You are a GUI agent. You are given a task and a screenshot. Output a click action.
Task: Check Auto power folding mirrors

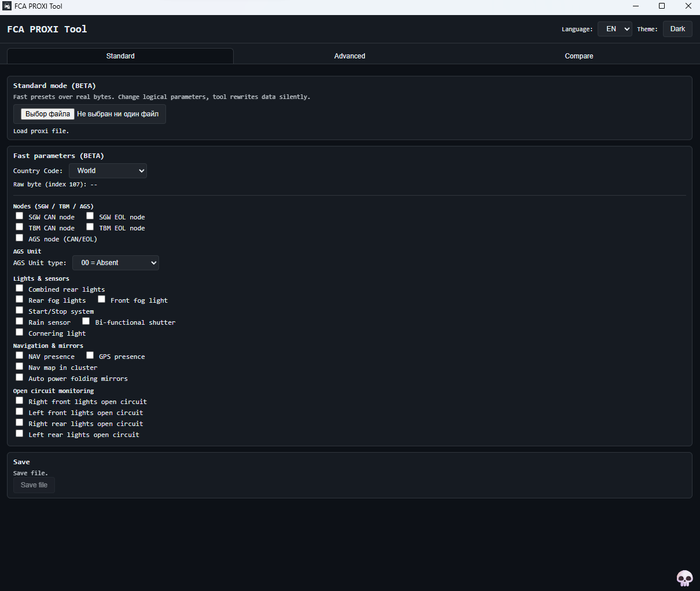[20, 377]
